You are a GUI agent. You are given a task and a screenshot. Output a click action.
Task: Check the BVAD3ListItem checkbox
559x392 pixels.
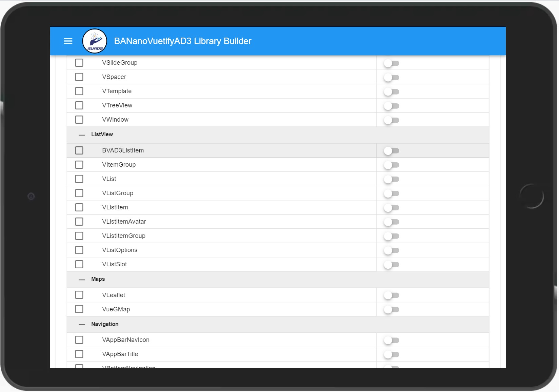79,150
